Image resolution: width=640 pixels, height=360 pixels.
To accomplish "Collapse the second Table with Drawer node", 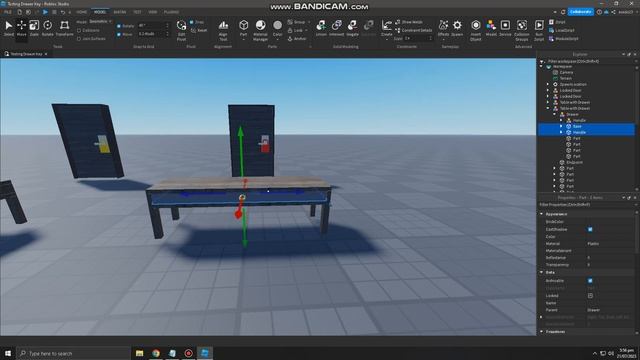I will click(x=548, y=108).
